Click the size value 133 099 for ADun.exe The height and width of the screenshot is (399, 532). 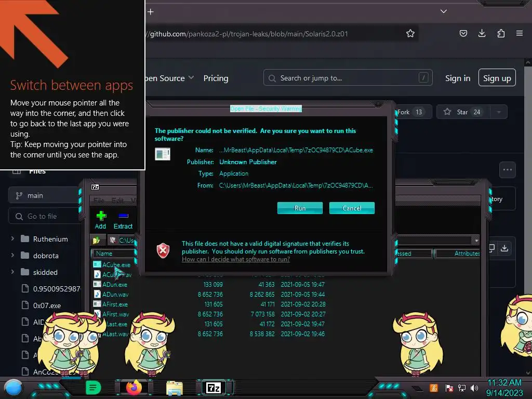213,285
